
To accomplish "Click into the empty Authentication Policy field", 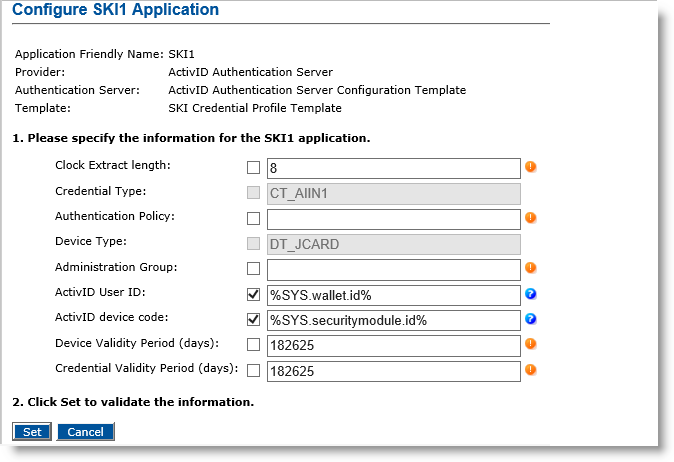I will pos(393,219).
